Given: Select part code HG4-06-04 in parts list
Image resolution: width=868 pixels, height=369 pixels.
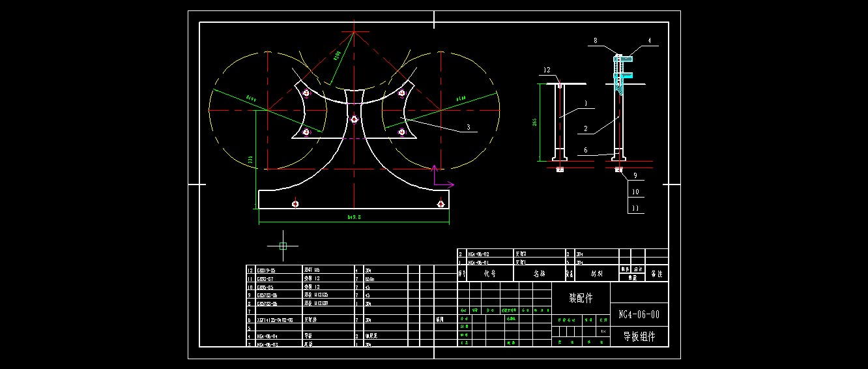Looking at the screenshot, I should coord(268,336).
